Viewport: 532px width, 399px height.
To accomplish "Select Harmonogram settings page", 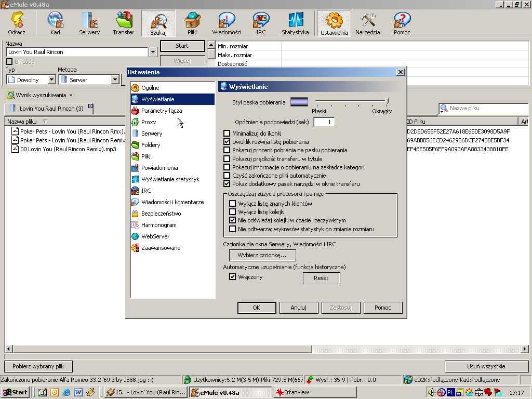I will click(172, 225).
